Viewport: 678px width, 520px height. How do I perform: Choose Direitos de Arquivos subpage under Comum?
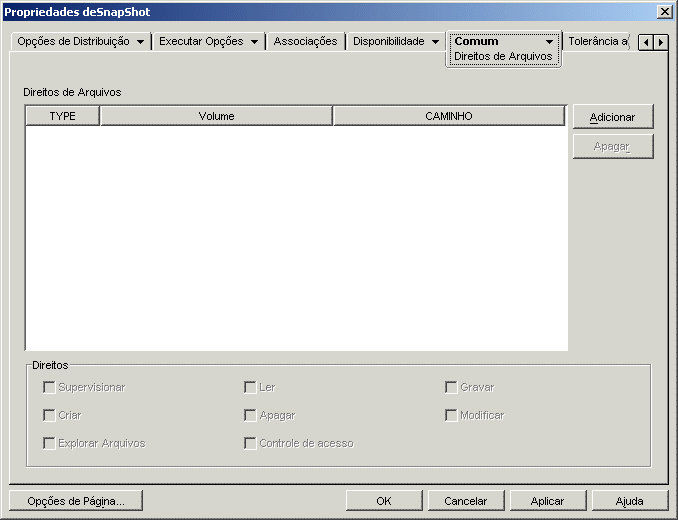[503, 57]
